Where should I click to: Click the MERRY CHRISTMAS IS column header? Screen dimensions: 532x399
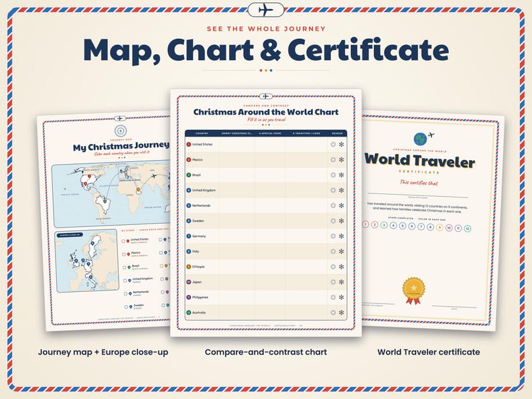click(x=237, y=133)
